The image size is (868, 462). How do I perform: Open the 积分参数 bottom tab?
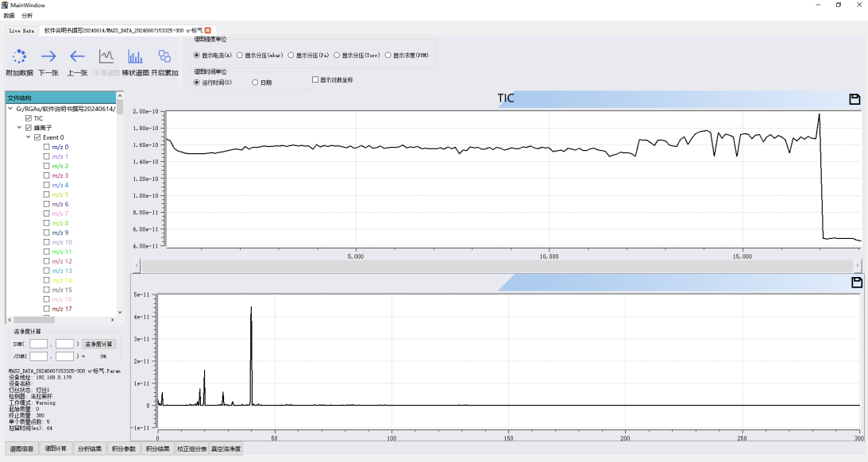pos(123,449)
